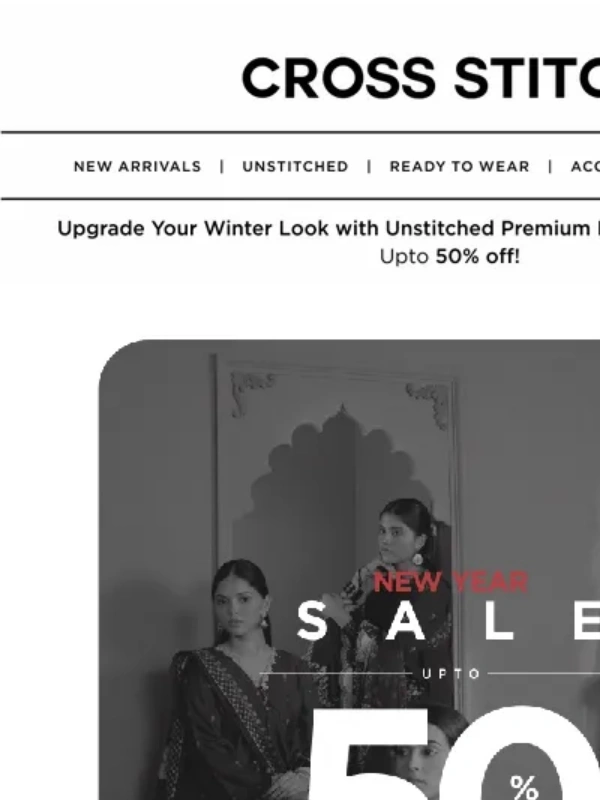Open the Unstitched menu item
600x800 pixels.
click(x=295, y=166)
